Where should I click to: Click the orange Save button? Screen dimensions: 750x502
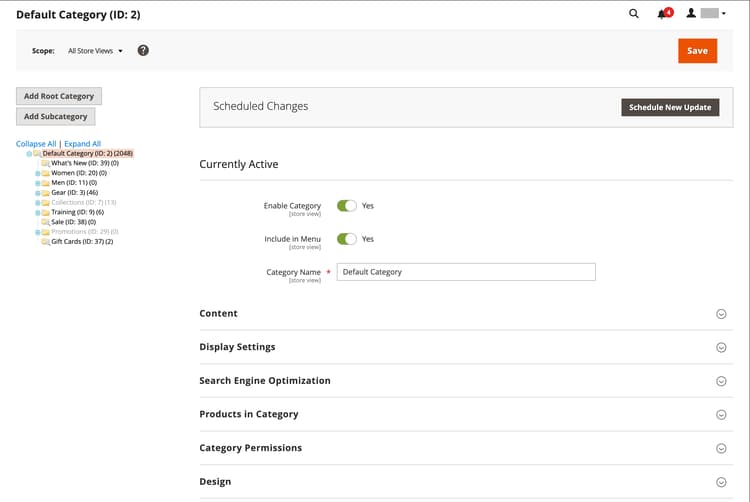pyautogui.click(x=697, y=51)
